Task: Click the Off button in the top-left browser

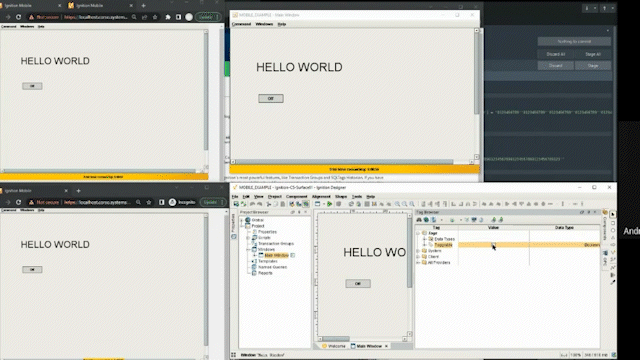Action: point(32,86)
